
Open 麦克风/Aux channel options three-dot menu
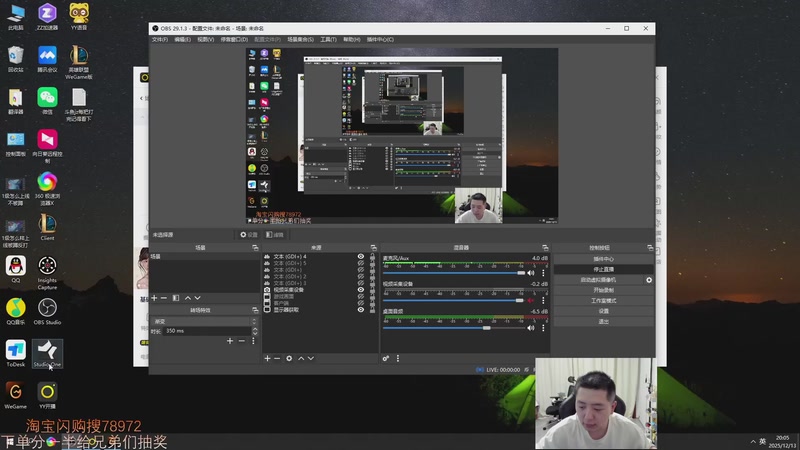coord(543,273)
